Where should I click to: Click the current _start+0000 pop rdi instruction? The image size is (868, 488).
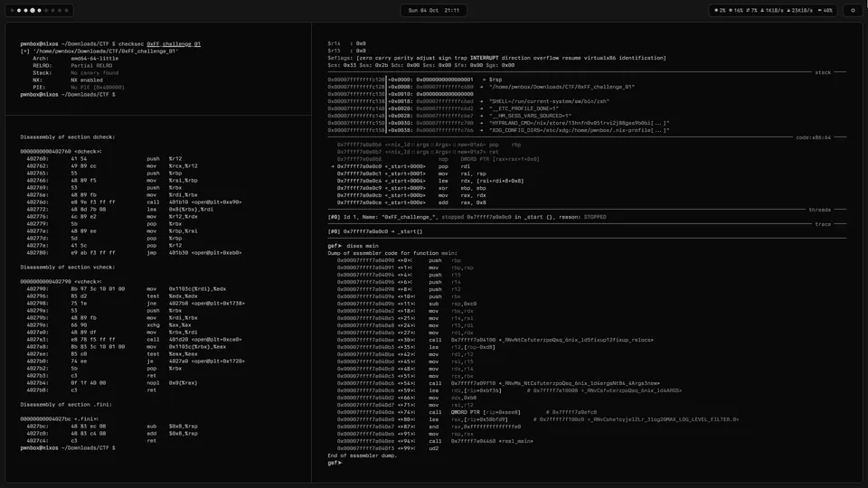(x=401, y=166)
